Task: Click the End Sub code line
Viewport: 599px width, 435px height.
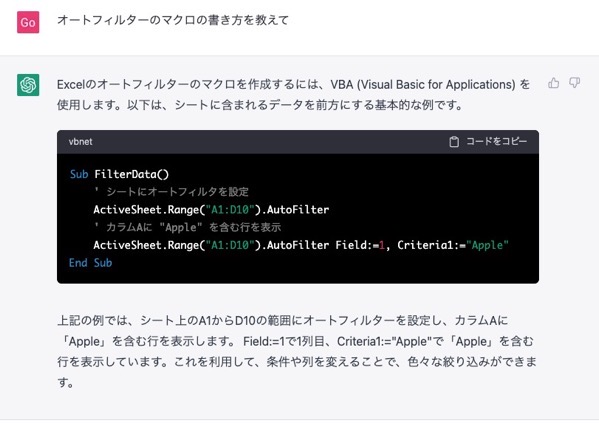Action: [91, 263]
